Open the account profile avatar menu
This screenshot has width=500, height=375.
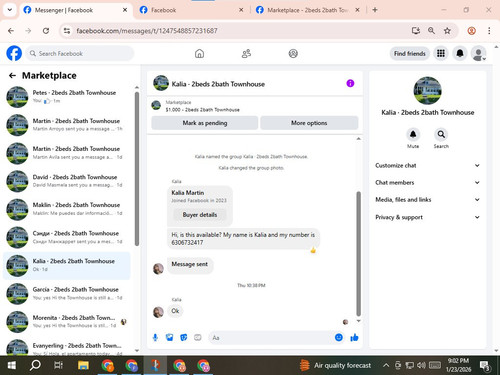(478, 53)
